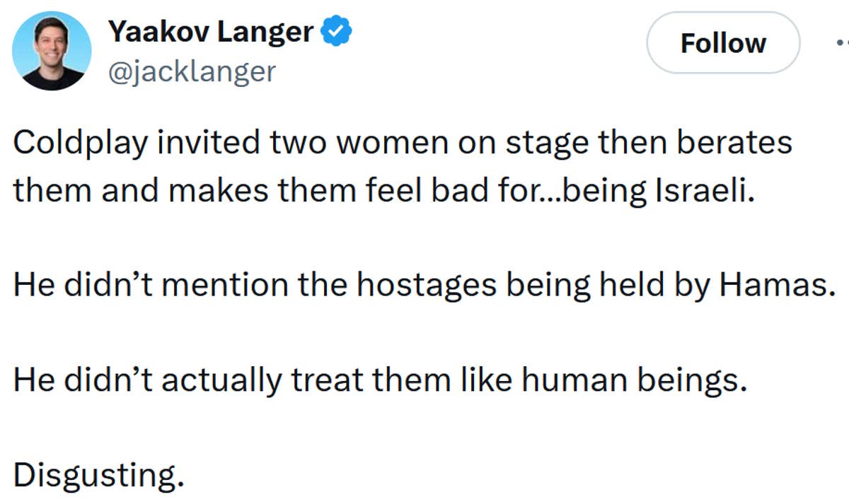Open the @jacklanger handle link
The height and width of the screenshot is (504, 849).
pos(191,71)
